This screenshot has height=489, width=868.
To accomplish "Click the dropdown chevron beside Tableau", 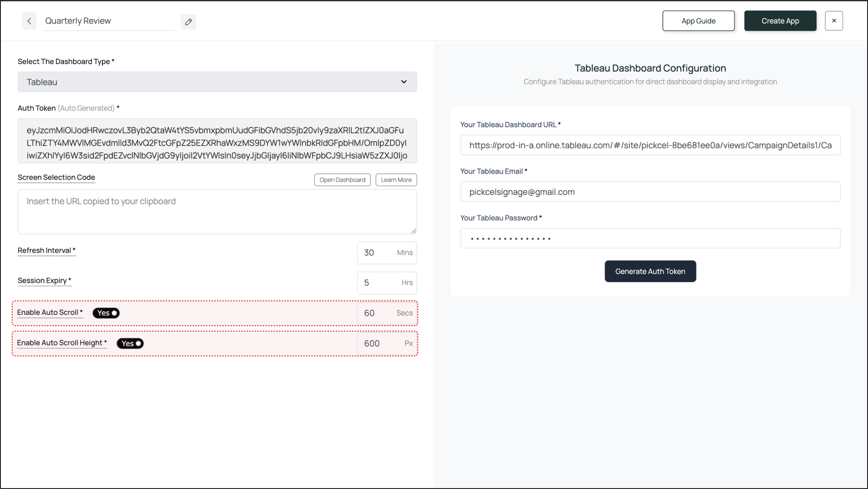I will 404,82.
